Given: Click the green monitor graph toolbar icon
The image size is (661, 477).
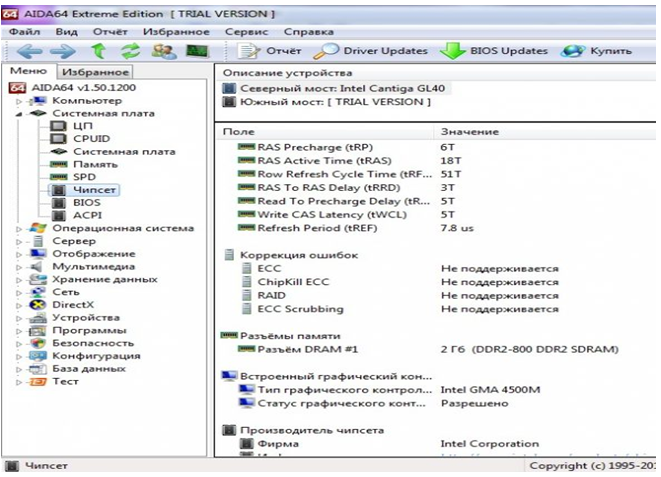Looking at the screenshot, I should [197, 51].
